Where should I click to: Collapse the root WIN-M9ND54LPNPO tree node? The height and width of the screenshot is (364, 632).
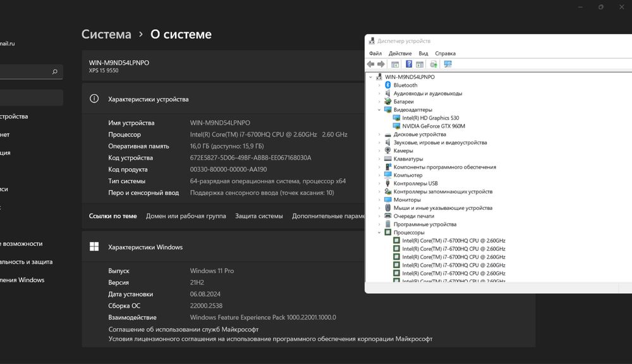coord(371,76)
